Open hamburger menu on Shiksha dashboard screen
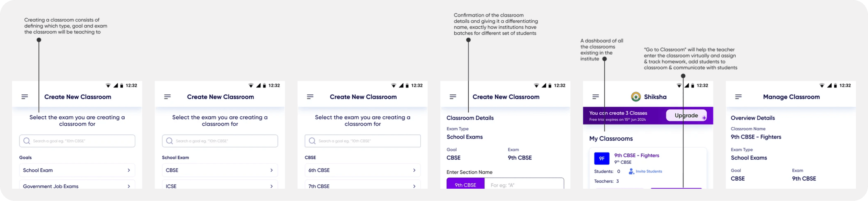The height and width of the screenshot is (201, 868). (x=595, y=97)
